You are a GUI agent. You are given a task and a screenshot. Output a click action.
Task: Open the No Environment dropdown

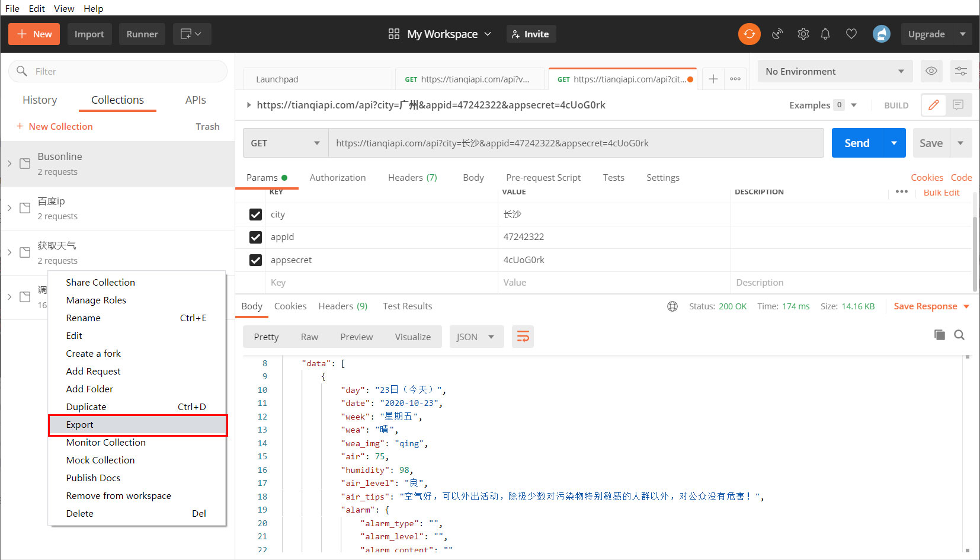click(835, 71)
